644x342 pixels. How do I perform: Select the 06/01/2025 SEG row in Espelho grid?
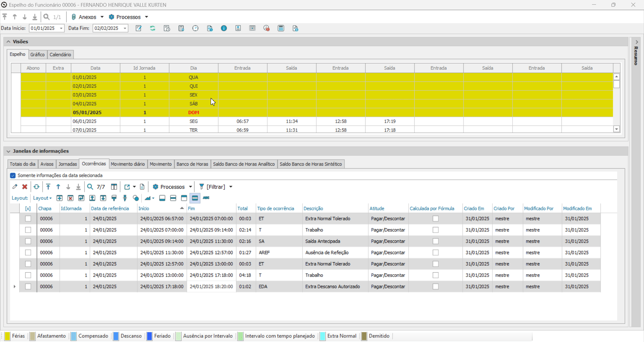pos(317,121)
